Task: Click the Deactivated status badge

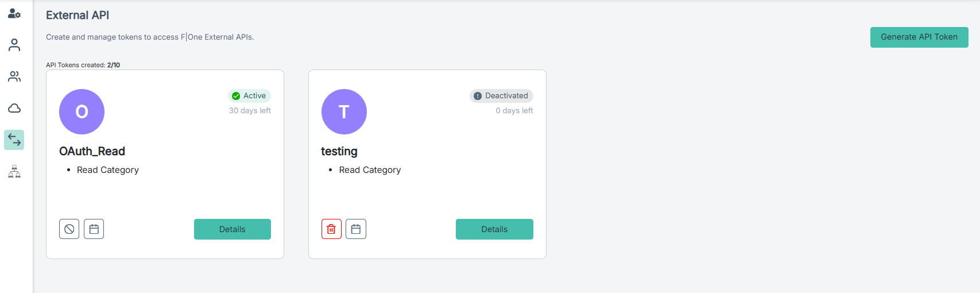Action: tap(501, 96)
